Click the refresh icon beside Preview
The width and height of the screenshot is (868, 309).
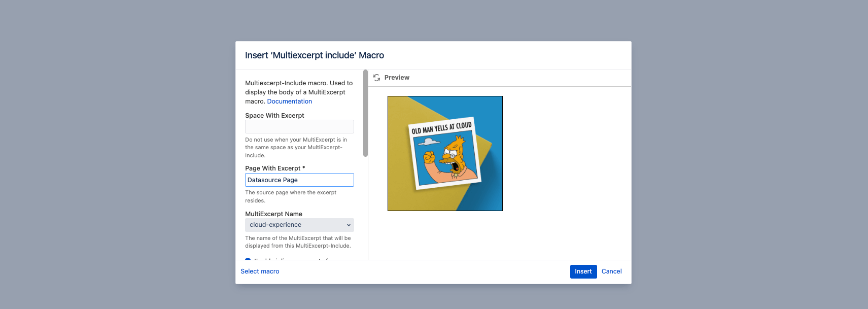coord(376,78)
